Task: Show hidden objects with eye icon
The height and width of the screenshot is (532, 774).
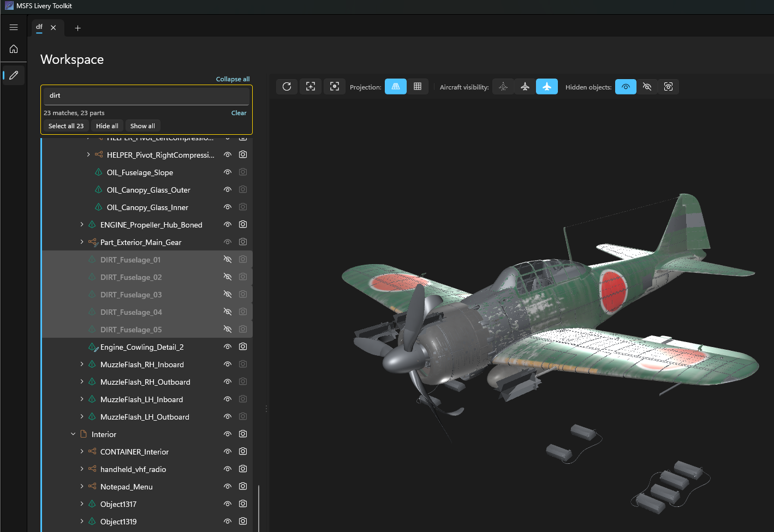Action: coord(626,87)
